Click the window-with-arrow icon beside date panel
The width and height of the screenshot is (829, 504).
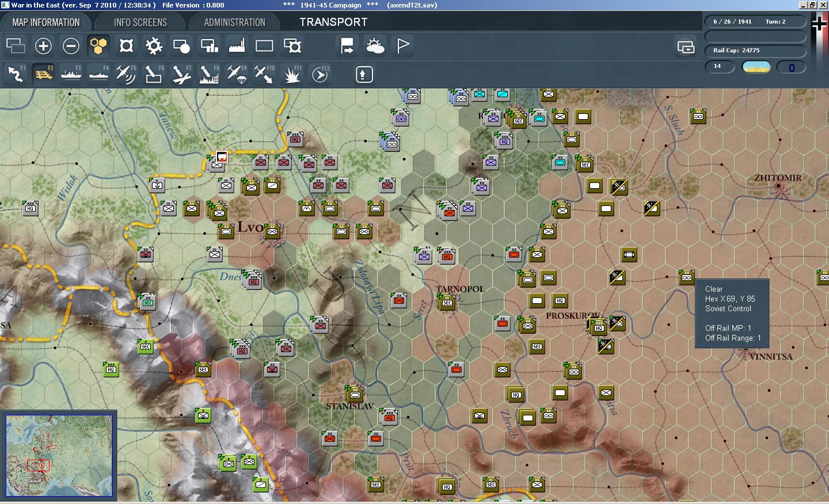pyautogui.click(x=686, y=47)
